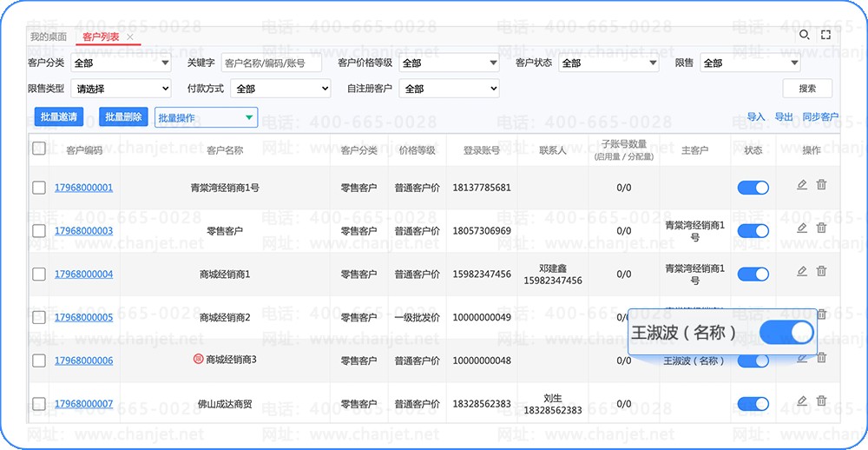
Task: Open the 客户分类 dropdown
Action: (x=121, y=63)
